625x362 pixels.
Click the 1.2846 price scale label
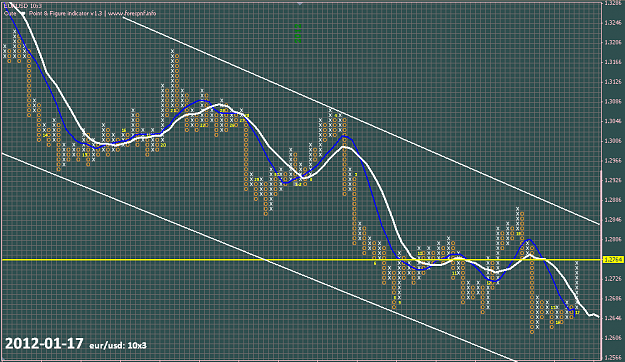613,220
